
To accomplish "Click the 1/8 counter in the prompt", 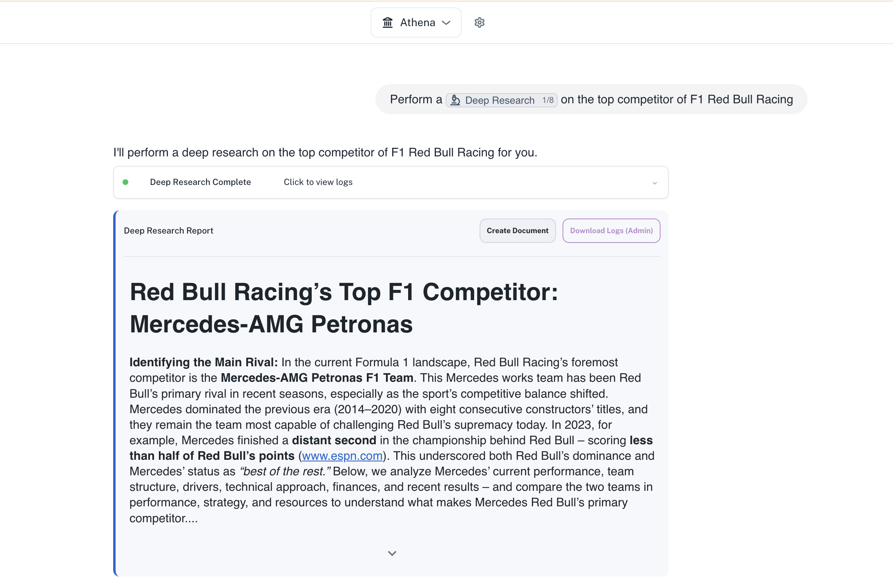I will (x=548, y=100).
